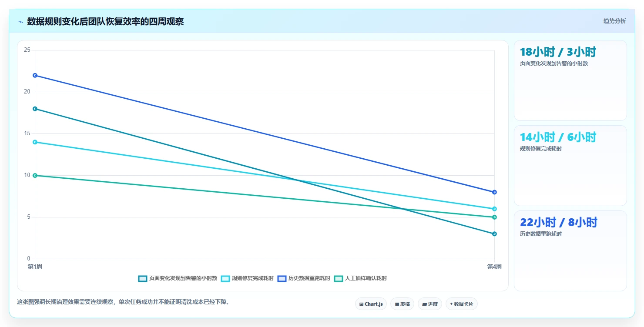
Task: Select the 第4周 point at value 6
Action: (494, 209)
